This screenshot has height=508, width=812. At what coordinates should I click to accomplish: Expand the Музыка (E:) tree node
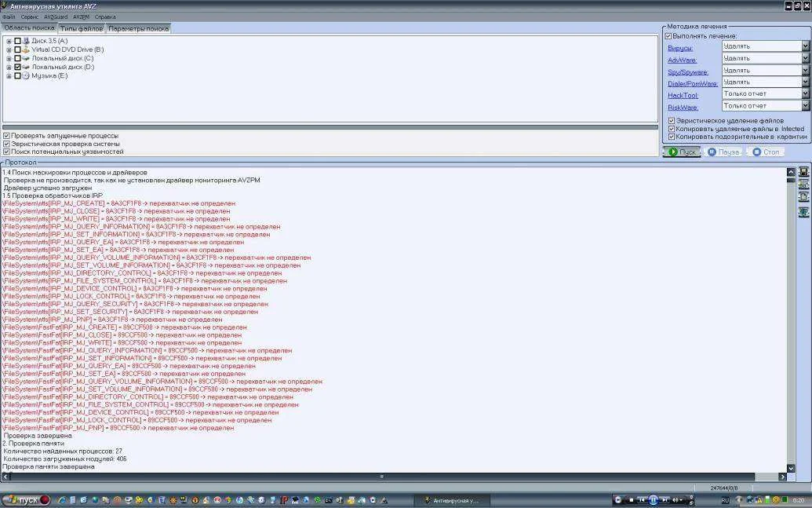pyautogui.click(x=9, y=75)
